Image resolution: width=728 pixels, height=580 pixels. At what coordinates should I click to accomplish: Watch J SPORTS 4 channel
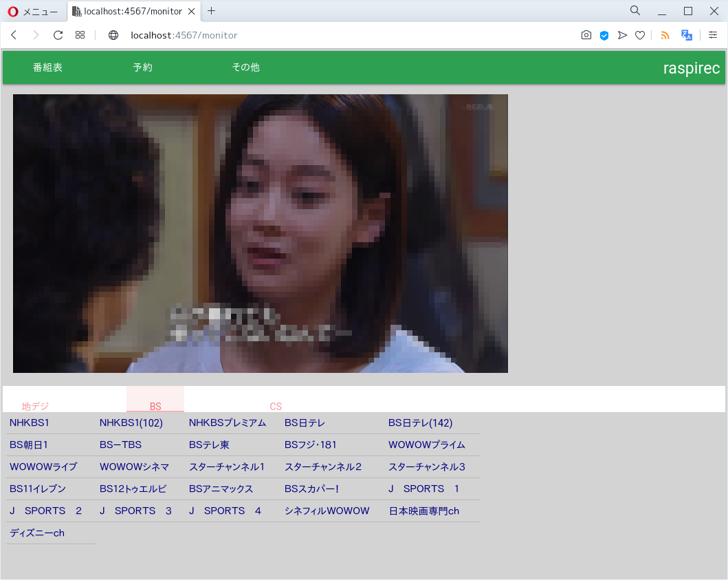(x=225, y=511)
